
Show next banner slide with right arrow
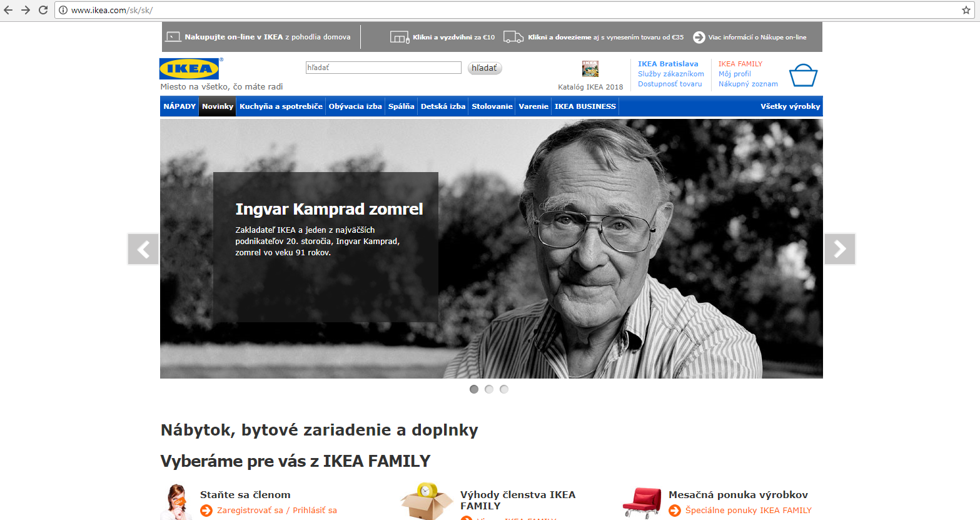point(840,249)
